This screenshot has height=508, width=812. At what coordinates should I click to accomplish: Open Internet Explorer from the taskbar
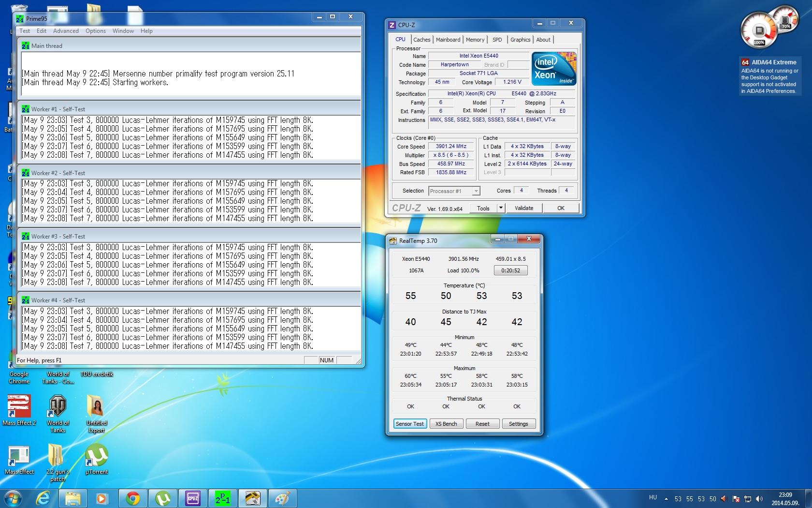click(x=43, y=498)
